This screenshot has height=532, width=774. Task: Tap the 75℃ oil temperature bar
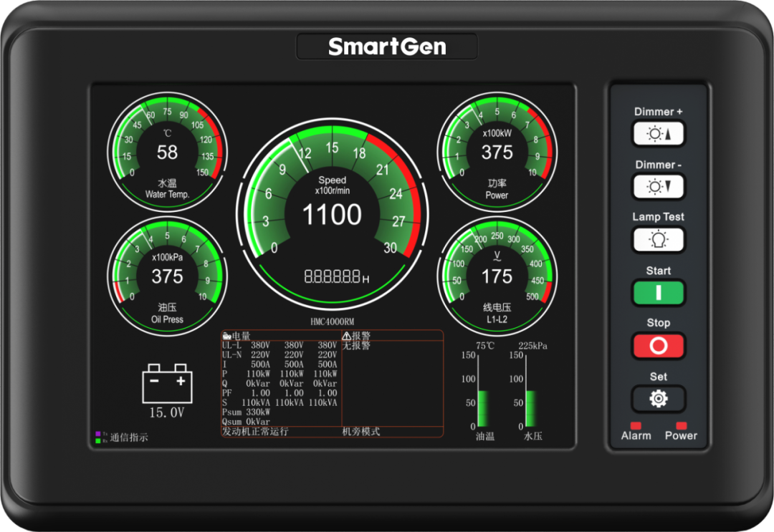483,390
